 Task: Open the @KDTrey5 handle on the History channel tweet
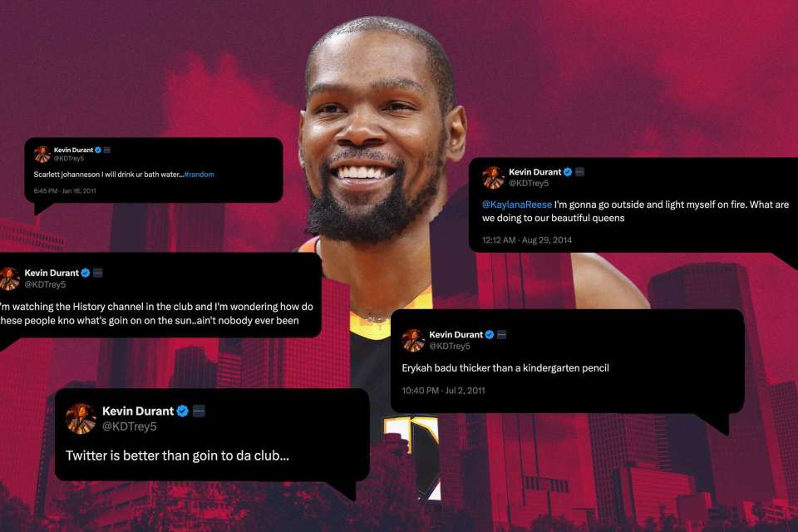pyautogui.click(x=45, y=284)
